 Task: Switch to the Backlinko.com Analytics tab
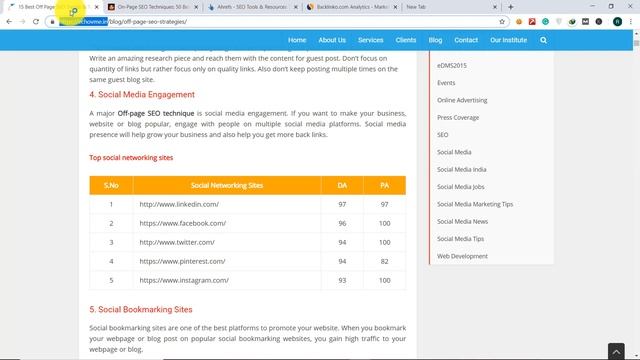[x=352, y=7]
